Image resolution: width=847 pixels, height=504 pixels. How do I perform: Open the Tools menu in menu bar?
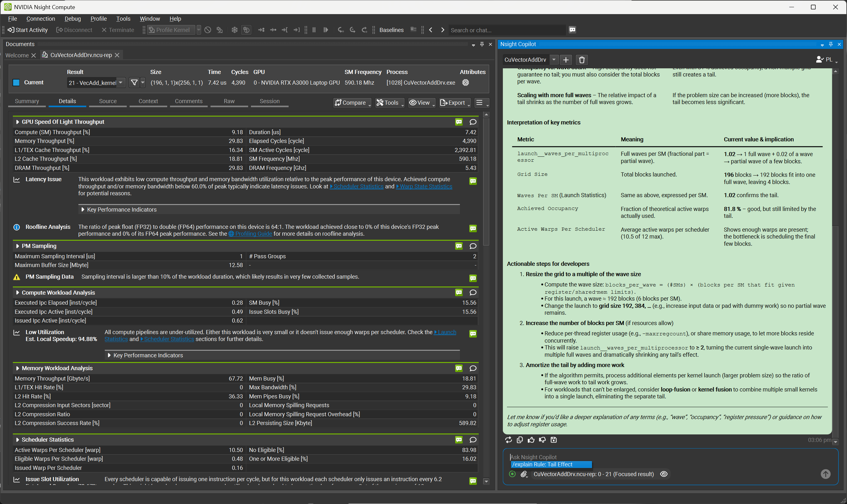pyautogui.click(x=123, y=19)
